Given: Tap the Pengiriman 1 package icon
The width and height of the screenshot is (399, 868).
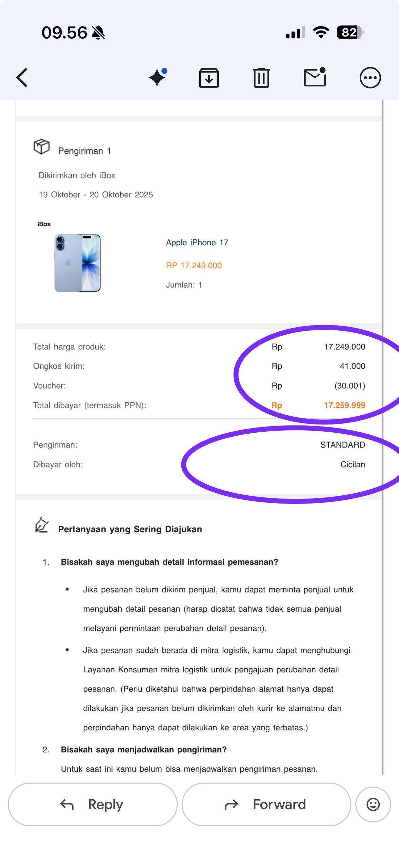Looking at the screenshot, I should 41,147.
